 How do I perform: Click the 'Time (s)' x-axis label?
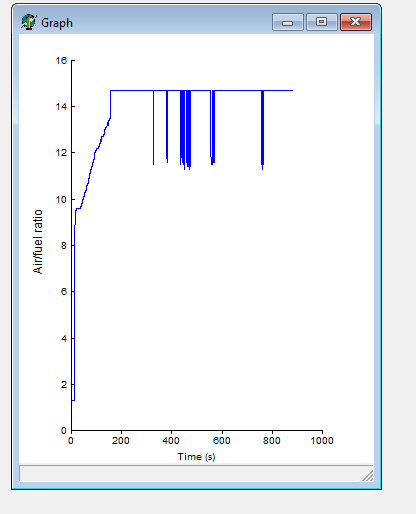[x=196, y=456]
